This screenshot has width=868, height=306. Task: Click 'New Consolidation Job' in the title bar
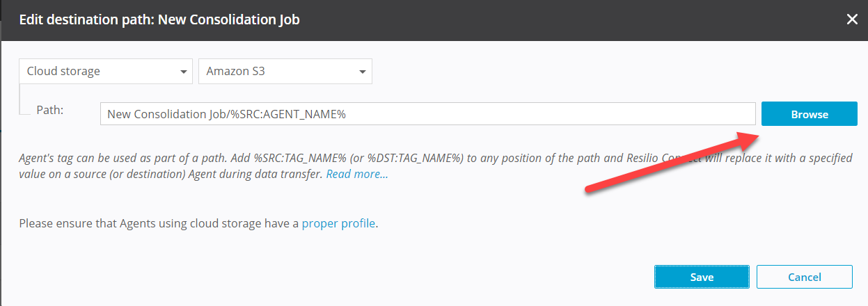pyautogui.click(x=229, y=19)
